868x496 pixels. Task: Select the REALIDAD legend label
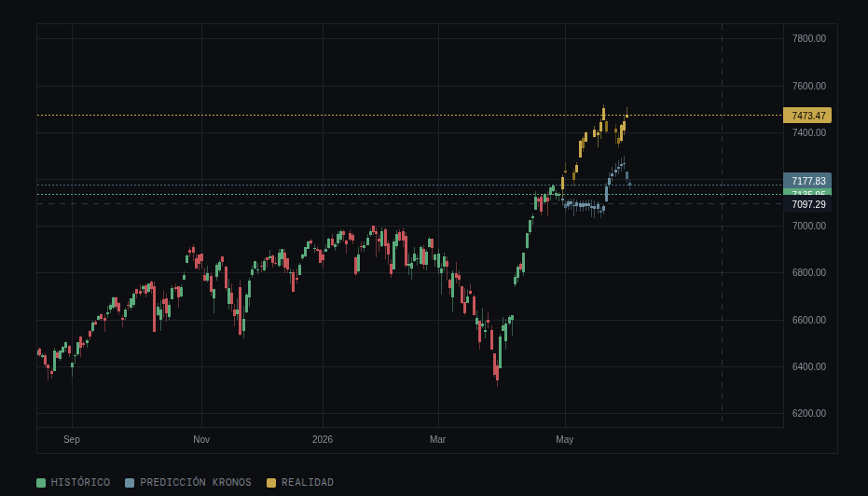(x=308, y=482)
